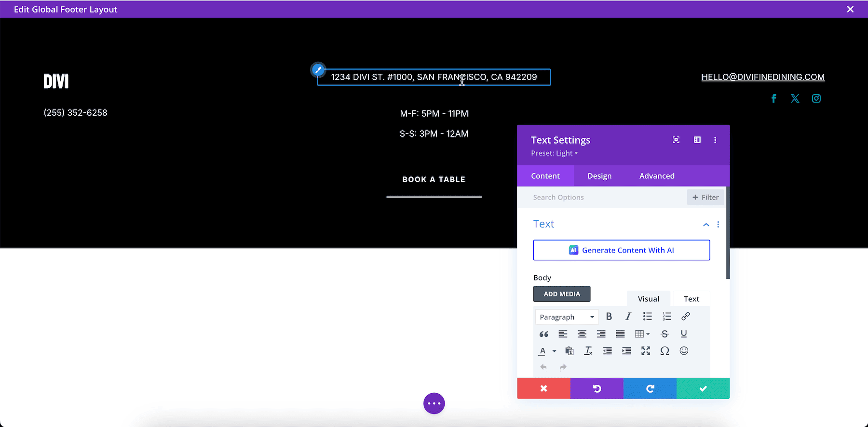Insert a bulleted list

[x=647, y=317]
